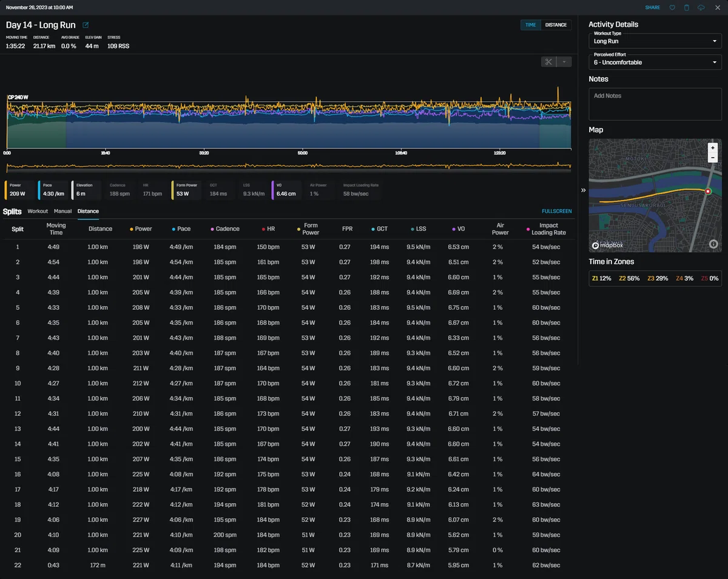The image size is (728, 579).
Task: Click the cloud download icon
Action: coord(702,7)
